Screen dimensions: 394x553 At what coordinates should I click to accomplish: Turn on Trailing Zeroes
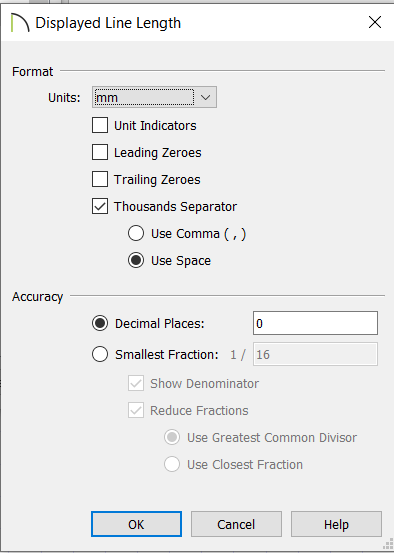pyautogui.click(x=100, y=179)
